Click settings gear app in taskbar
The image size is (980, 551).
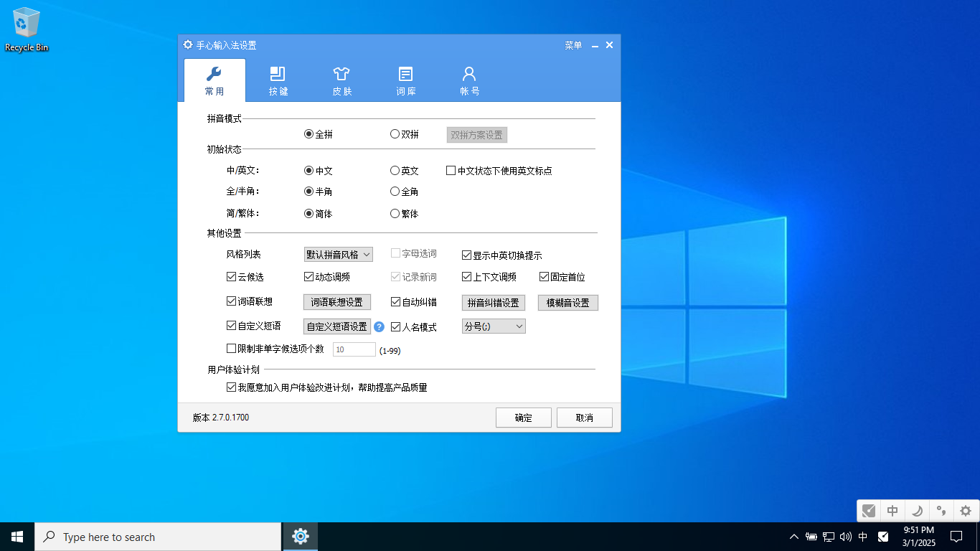[x=301, y=537]
